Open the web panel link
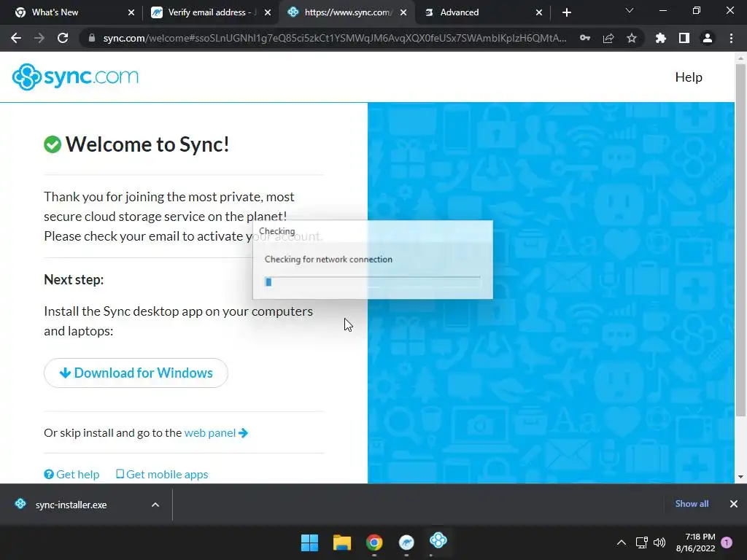Viewport: 747px width, 560px height. (x=216, y=433)
